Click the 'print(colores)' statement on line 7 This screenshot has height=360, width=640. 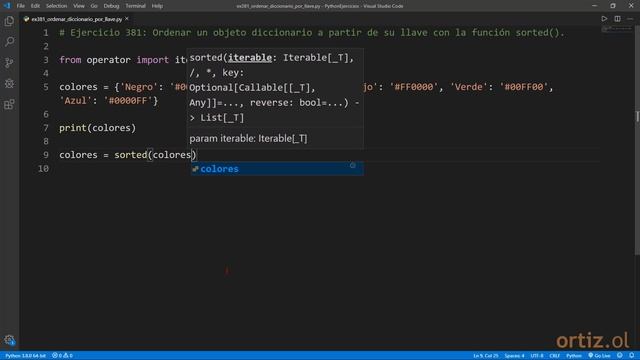coord(98,128)
